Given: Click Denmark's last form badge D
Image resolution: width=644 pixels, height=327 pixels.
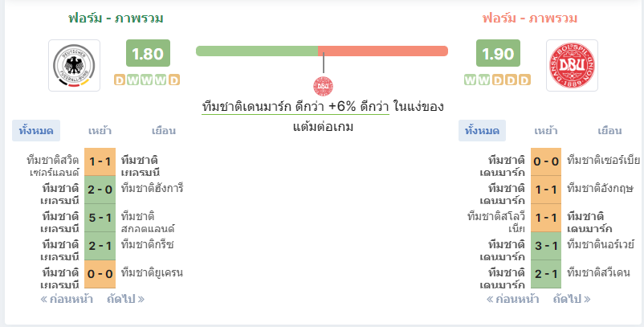Looking at the screenshot, I should click(x=524, y=80).
